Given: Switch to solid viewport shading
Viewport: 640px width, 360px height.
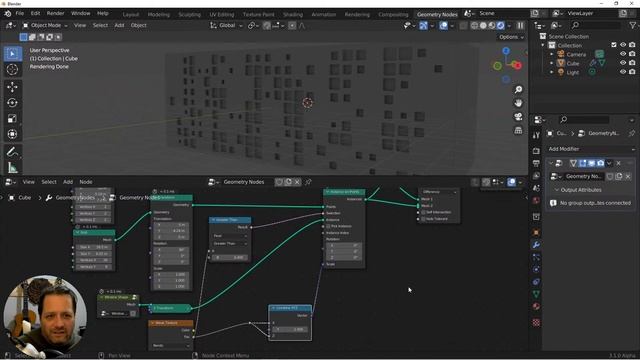Looking at the screenshot, I should tap(483, 25).
